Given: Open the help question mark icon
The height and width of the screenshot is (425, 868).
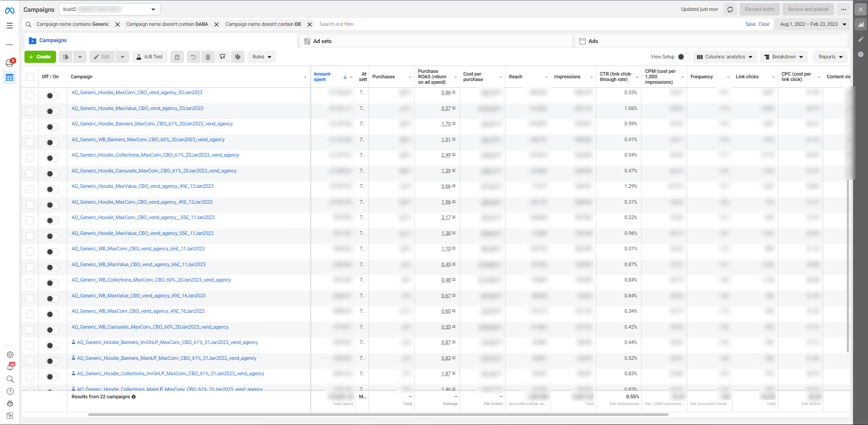Looking at the screenshot, I should coord(10,392).
